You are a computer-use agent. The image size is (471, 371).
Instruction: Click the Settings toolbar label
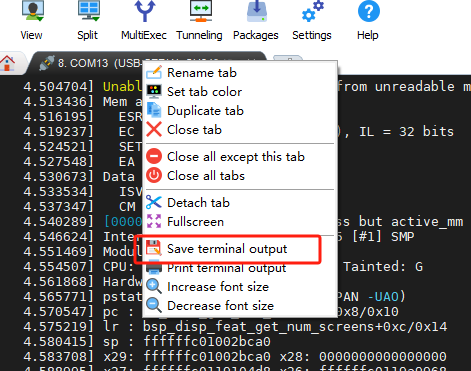[x=312, y=35]
